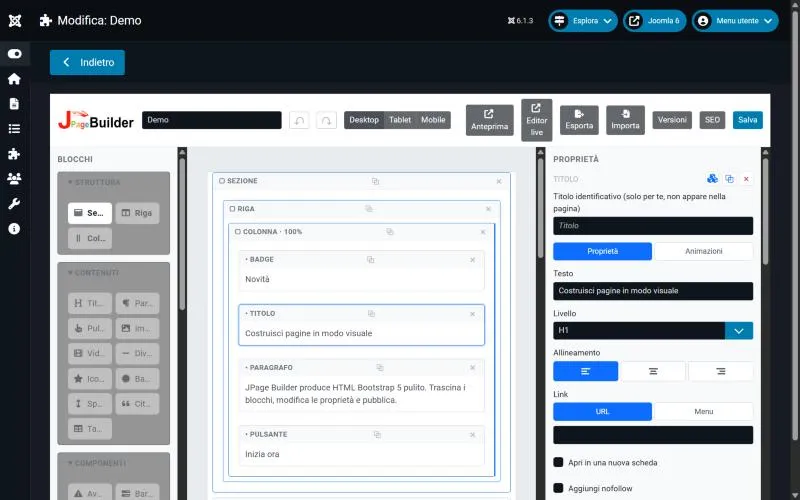Click the Undo arrow button
The height and width of the screenshot is (500, 800).
(299, 120)
